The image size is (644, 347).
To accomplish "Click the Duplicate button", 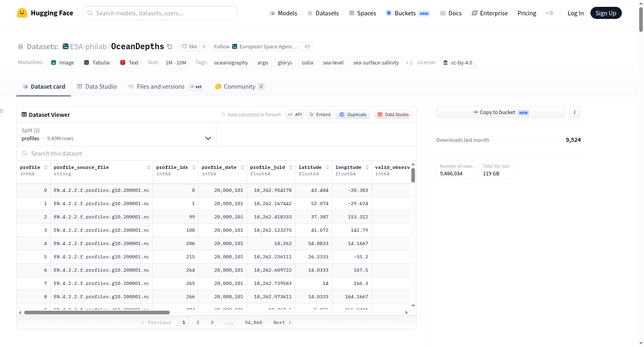I will point(353,114).
